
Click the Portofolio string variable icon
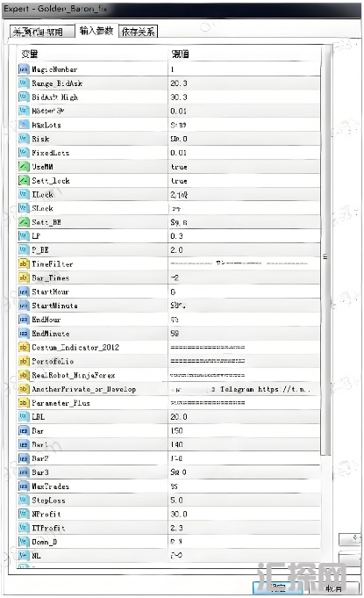[x=24, y=361]
